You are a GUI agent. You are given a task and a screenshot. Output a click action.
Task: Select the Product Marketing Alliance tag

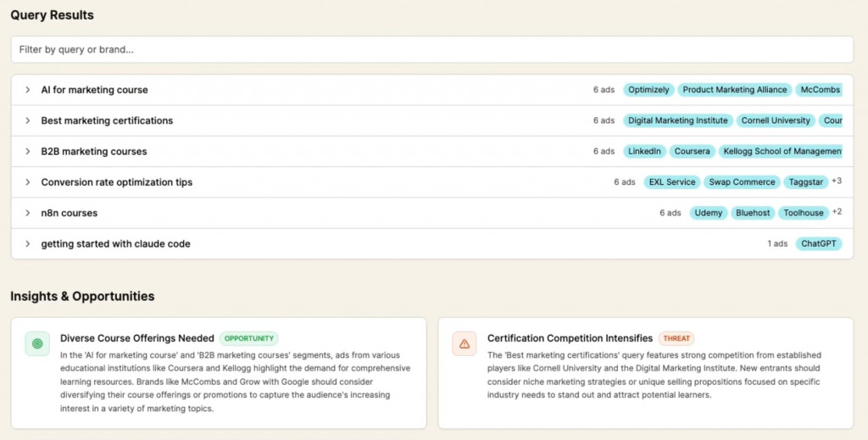735,90
